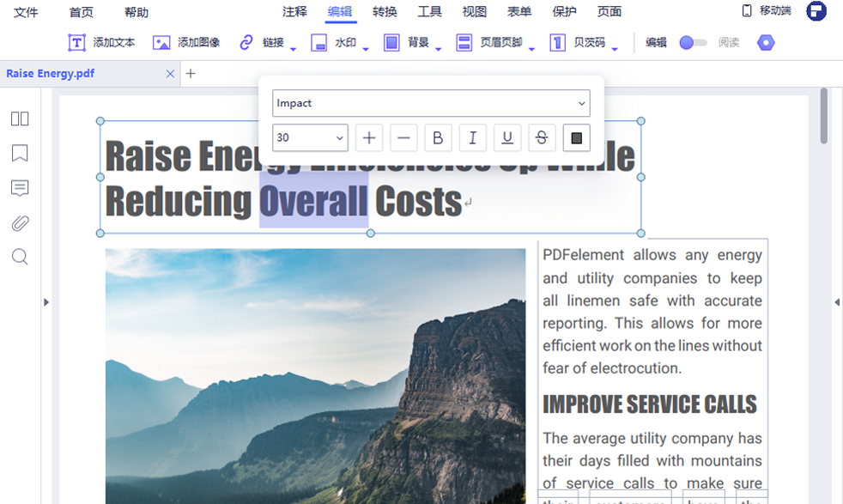This screenshot has height=504, width=843.
Task: Switch to the Raise Energy.pdf tab
Action: tap(50, 74)
